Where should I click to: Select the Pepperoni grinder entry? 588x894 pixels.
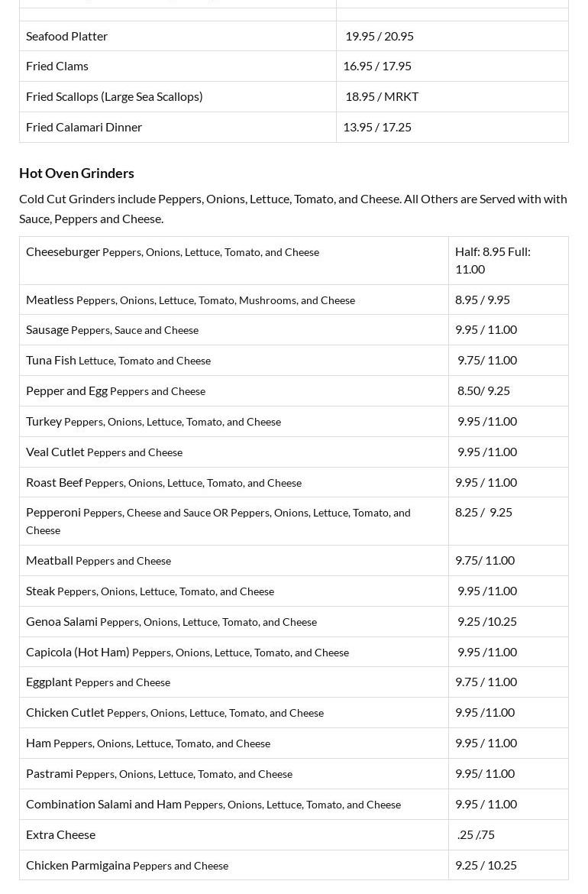(53, 513)
